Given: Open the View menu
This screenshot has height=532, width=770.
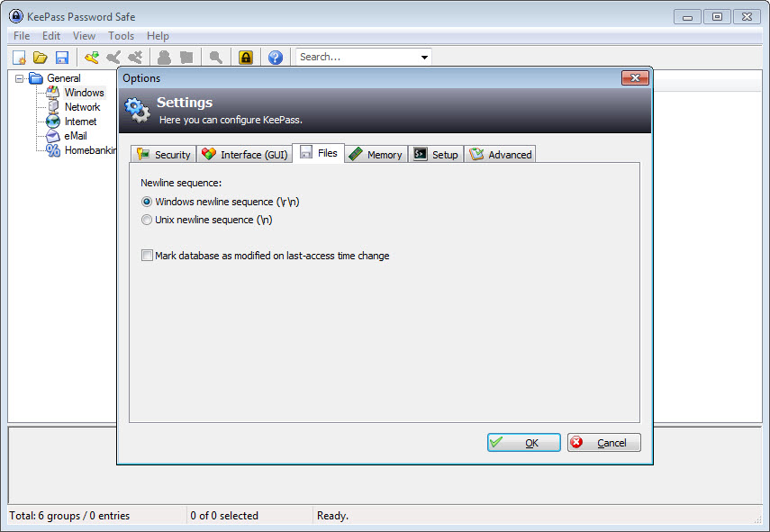Looking at the screenshot, I should click(84, 36).
